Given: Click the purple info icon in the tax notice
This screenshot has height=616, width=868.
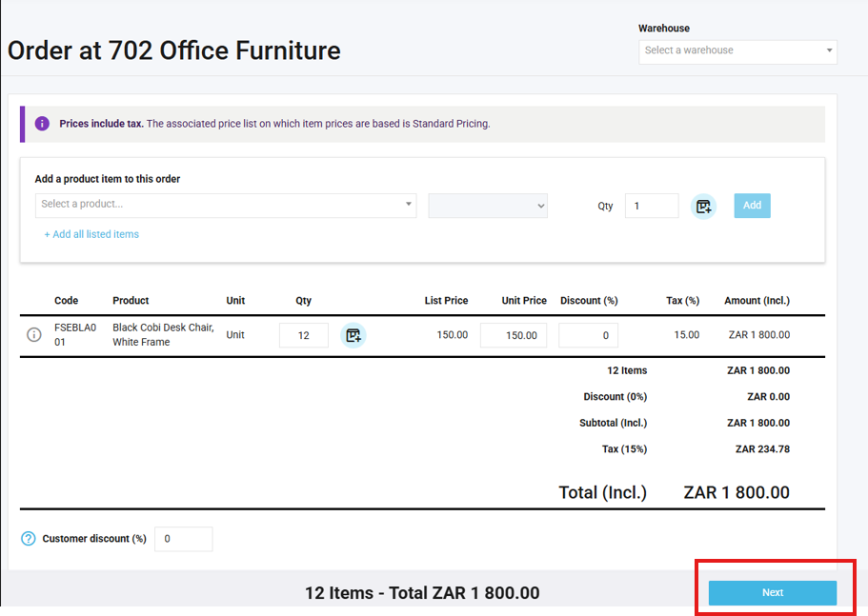Looking at the screenshot, I should 42,124.
